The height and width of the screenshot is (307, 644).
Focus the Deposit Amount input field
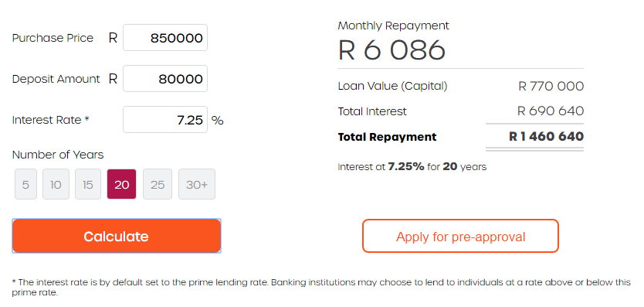(165, 79)
